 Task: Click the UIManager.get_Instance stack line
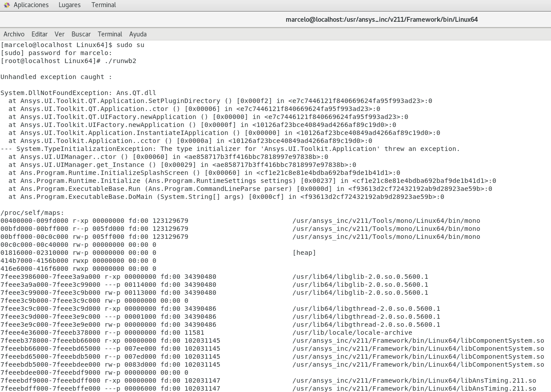(182, 165)
